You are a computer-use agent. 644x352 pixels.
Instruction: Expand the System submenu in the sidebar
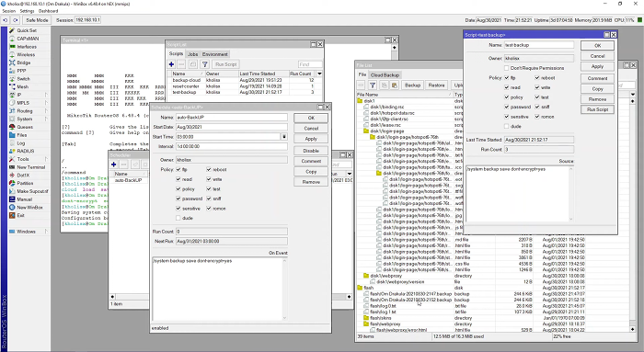[46, 119]
